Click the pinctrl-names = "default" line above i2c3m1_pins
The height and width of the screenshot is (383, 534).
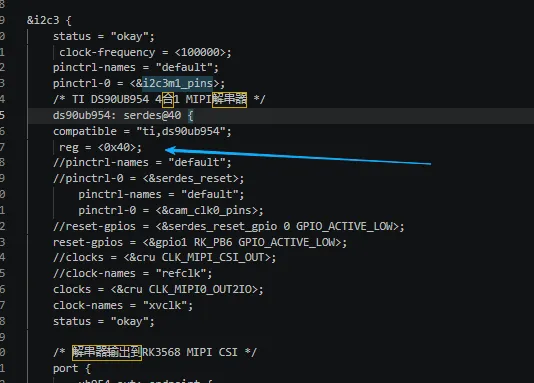point(136,67)
